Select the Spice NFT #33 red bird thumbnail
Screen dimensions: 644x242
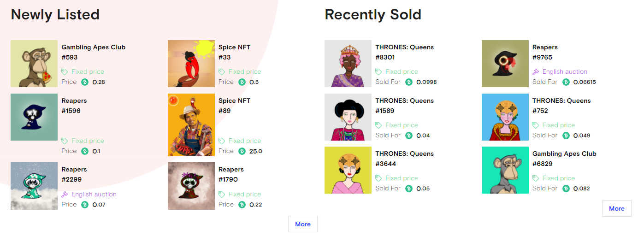[x=191, y=64]
